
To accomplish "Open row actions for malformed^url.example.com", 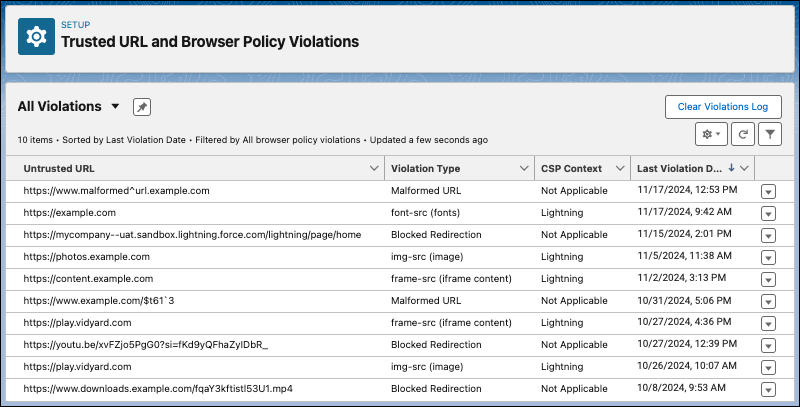I will 768,191.
